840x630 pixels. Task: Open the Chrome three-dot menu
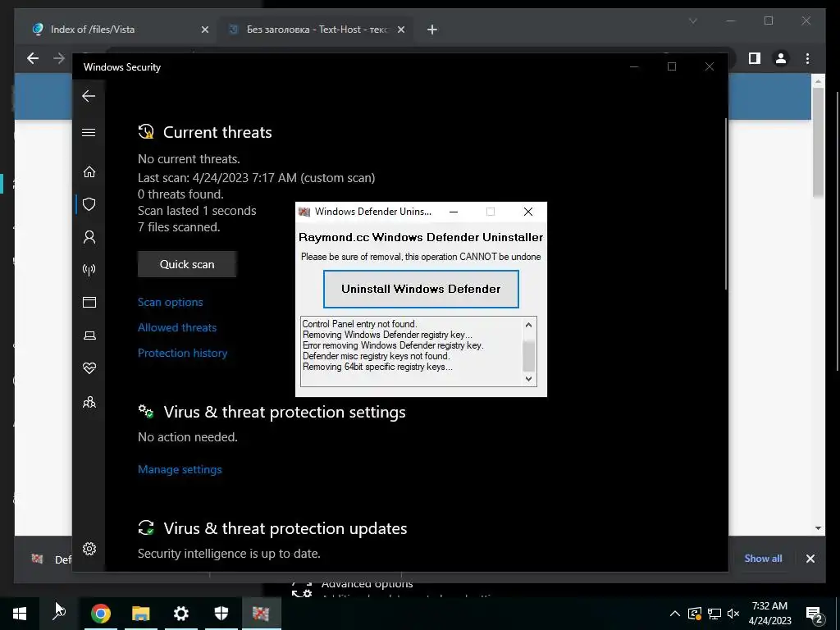point(807,58)
